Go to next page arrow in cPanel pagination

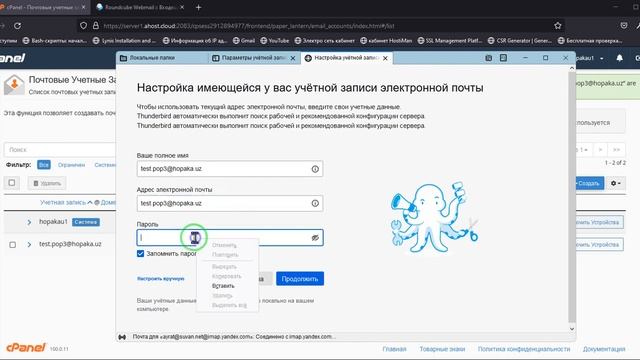pyautogui.click(x=600, y=150)
